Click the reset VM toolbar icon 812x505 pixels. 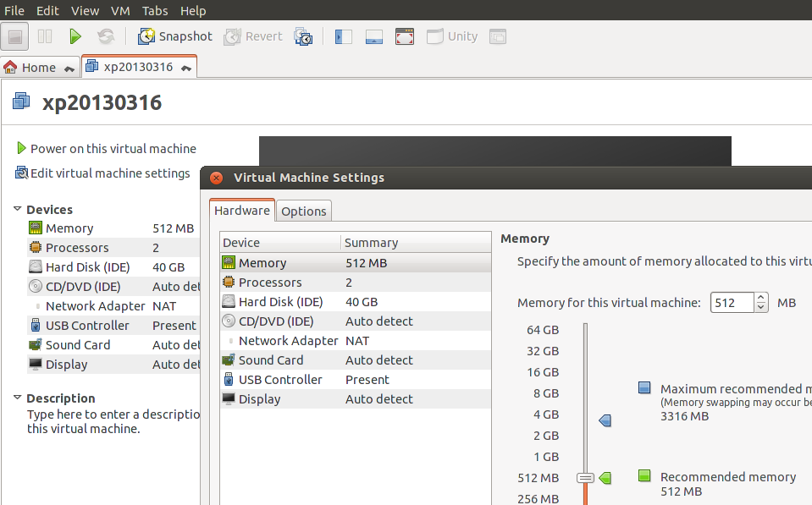(x=106, y=36)
